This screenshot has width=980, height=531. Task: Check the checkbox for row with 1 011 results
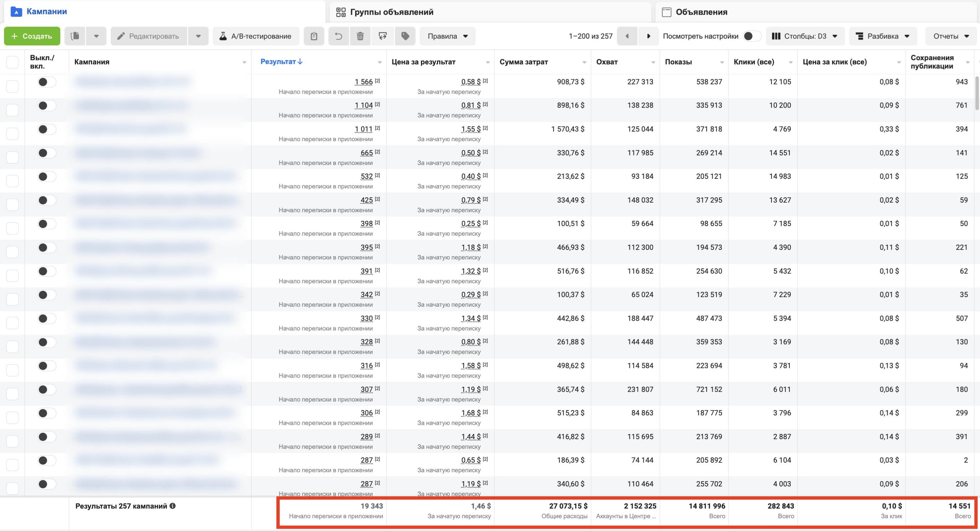[x=13, y=134]
